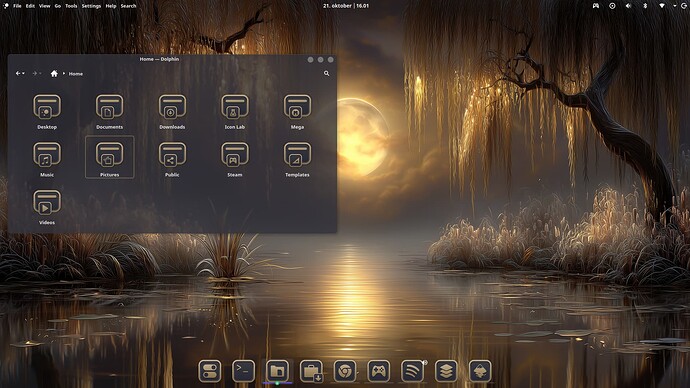This screenshot has height=388, width=690.
Task: Open the Icon Lab folder
Action: coord(235,112)
